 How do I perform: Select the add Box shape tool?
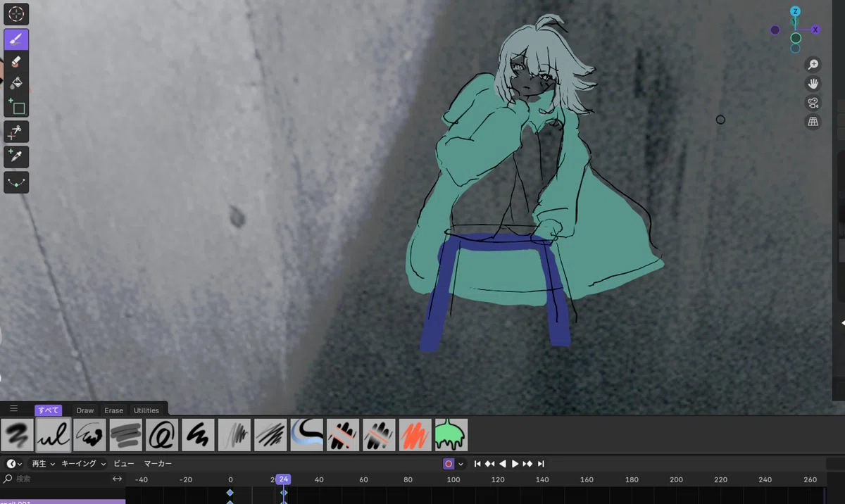pyautogui.click(x=16, y=107)
